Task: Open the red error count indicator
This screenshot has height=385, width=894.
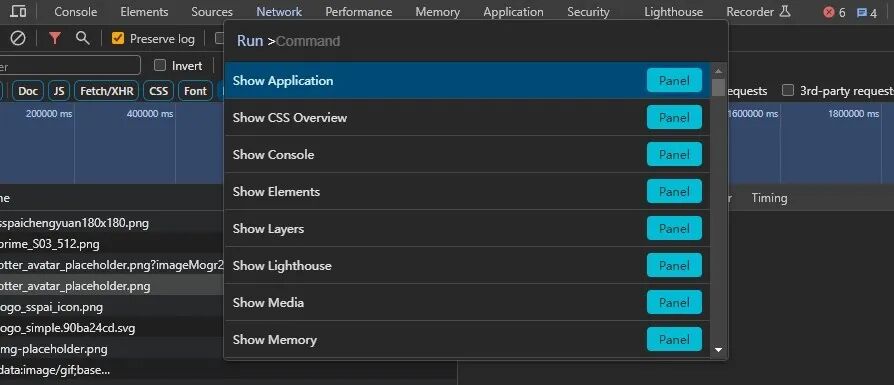Action: pyautogui.click(x=834, y=13)
